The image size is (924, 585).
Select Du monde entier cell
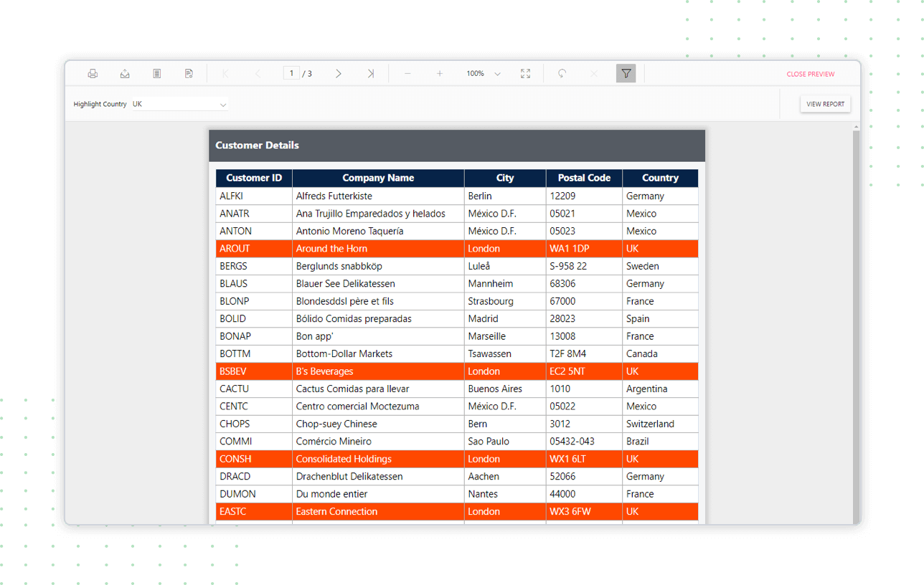(378, 494)
